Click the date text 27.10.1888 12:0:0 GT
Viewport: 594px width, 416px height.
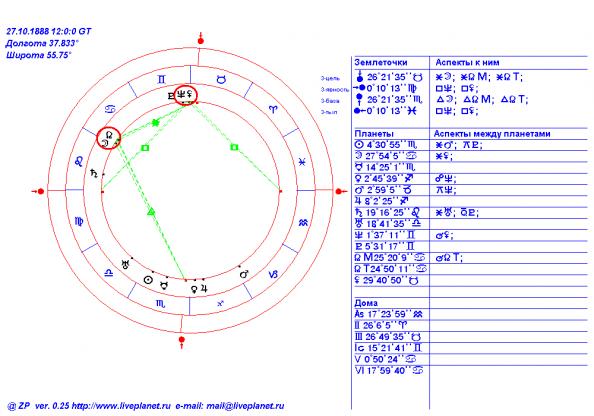49,31
